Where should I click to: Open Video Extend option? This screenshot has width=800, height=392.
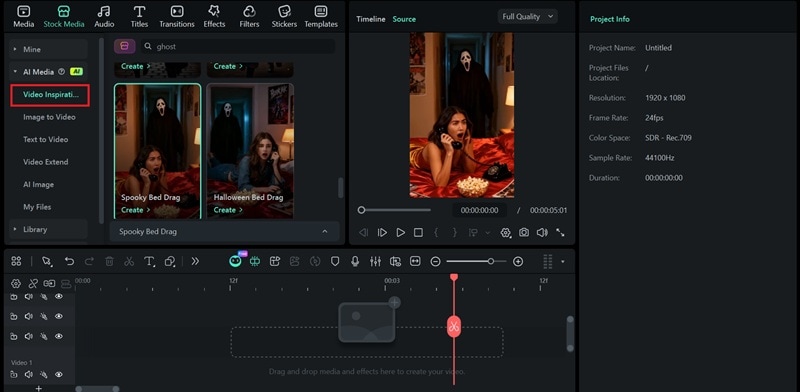click(x=45, y=162)
